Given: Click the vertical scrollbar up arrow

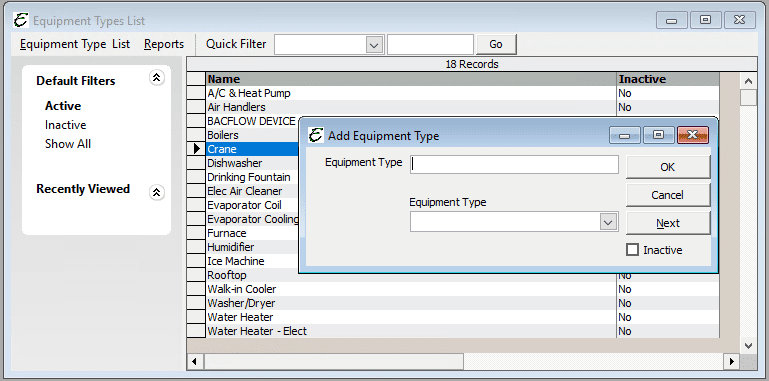Looking at the screenshot, I should click(x=748, y=81).
